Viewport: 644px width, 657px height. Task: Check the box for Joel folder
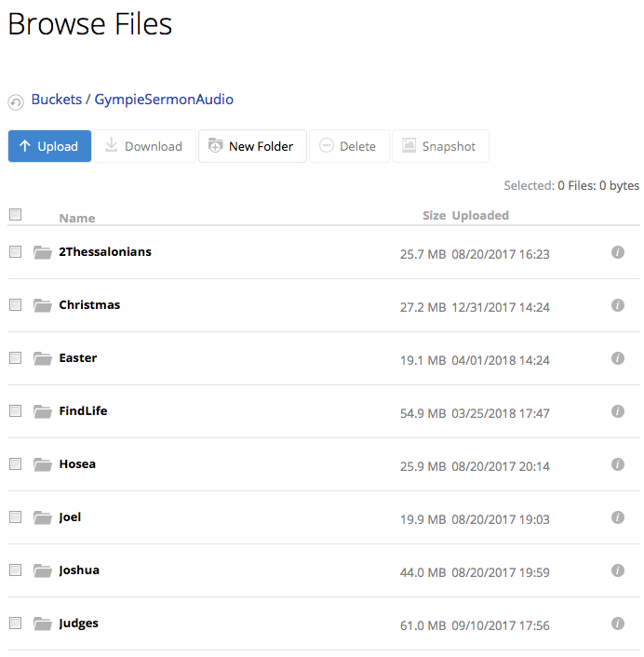point(16,516)
